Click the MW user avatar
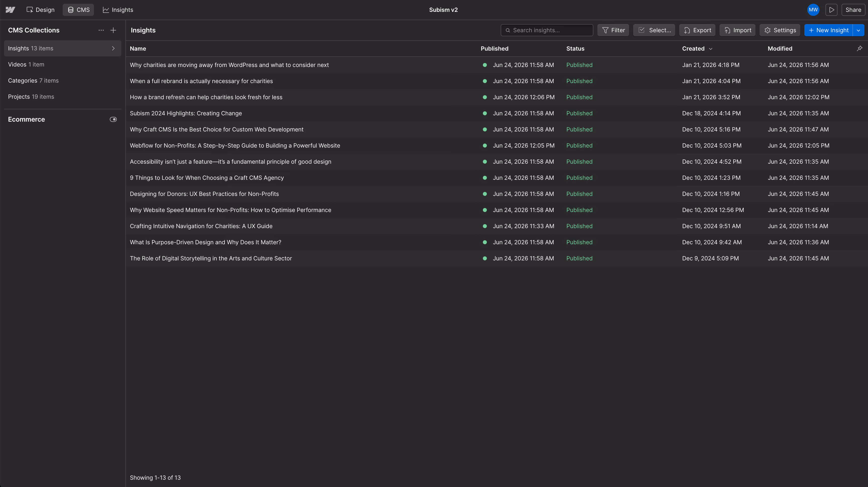The image size is (868, 487). (813, 10)
